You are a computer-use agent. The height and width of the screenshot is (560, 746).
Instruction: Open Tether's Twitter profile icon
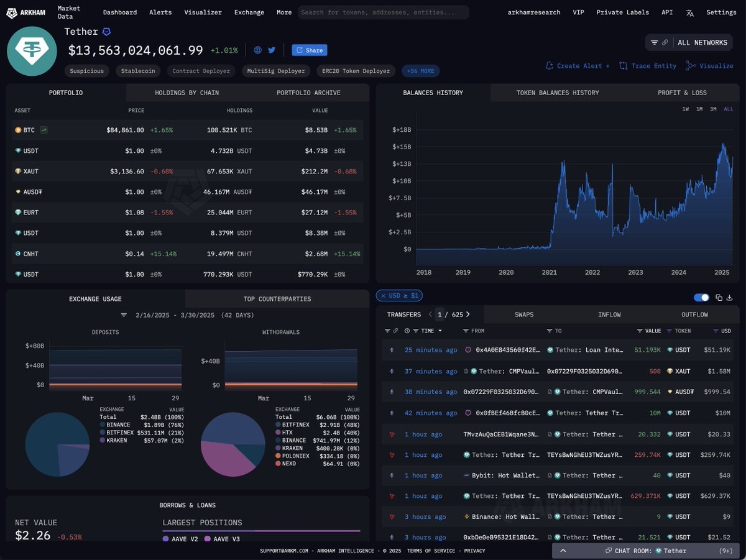pos(272,50)
